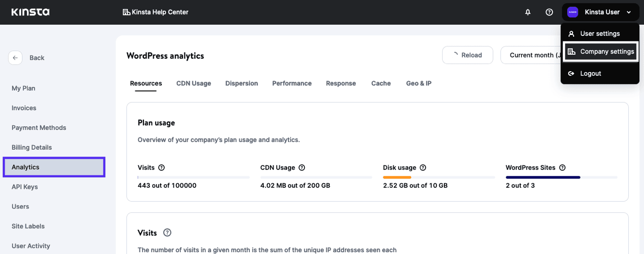This screenshot has width=644, height=254.
Task: Switch to the Geo & IP tab
Action: coord(419,83)
